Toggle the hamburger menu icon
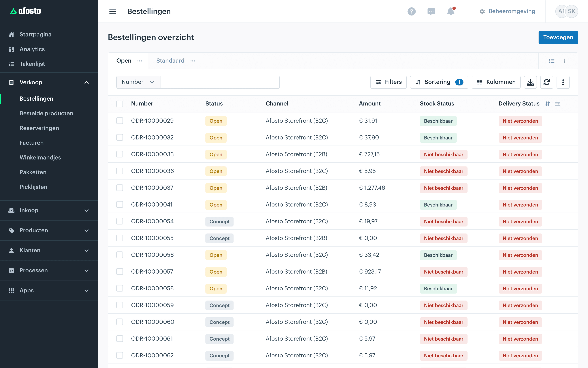Screen dimensions: 588x368 (x=113, y=11)
